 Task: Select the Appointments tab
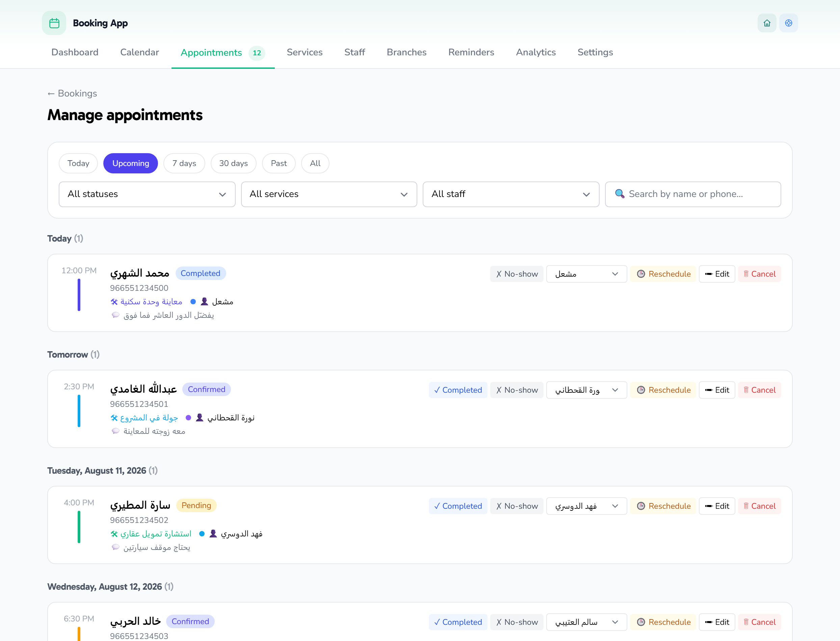pos(223,53)
